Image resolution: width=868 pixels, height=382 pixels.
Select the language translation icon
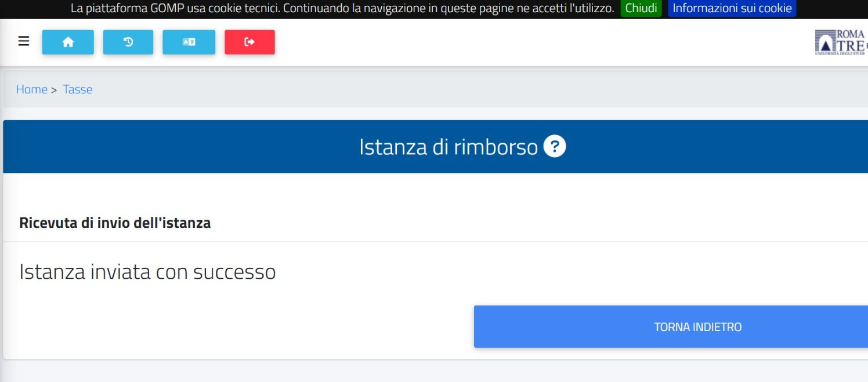click(x=189, y=42)
